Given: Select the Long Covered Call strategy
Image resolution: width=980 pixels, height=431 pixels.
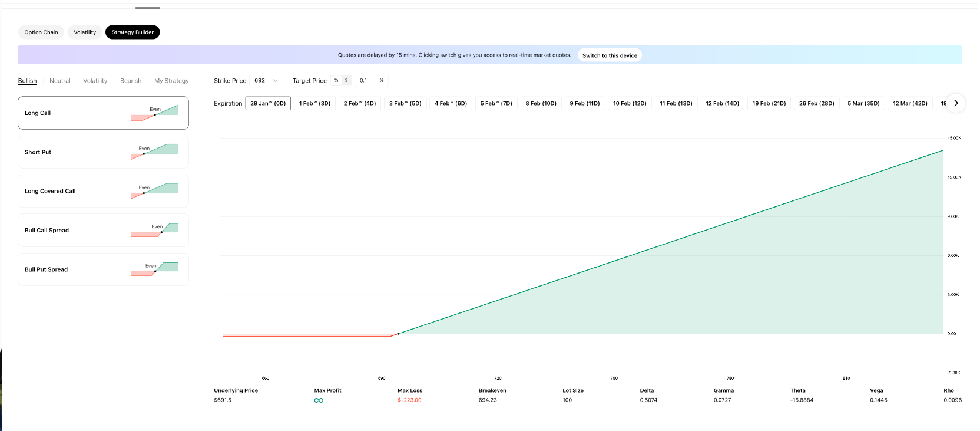Looking at the screenshot, I should [103, 191].
